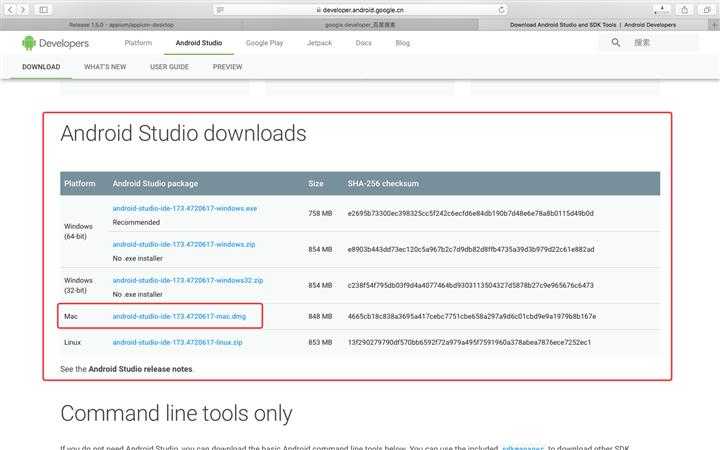Open the Platform nav item

[138, 43]
